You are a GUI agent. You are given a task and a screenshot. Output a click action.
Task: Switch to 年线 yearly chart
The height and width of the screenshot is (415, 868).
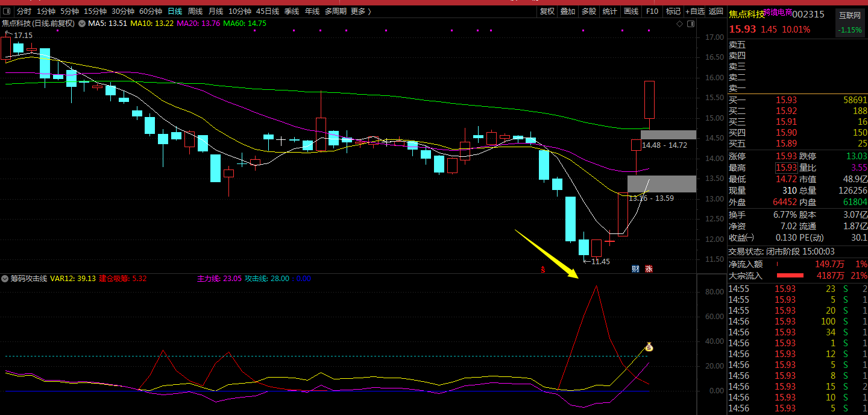pyautogui.click(x=312, y=11)
